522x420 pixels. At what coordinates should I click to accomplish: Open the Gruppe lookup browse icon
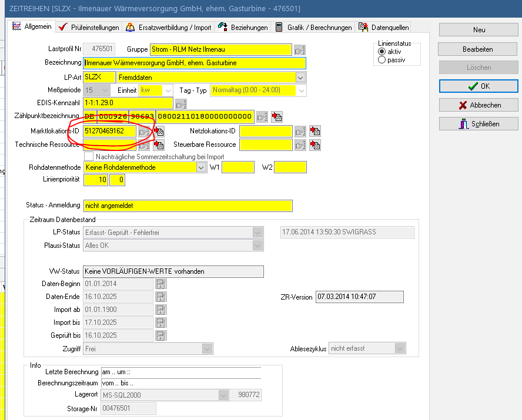point(300,50)
